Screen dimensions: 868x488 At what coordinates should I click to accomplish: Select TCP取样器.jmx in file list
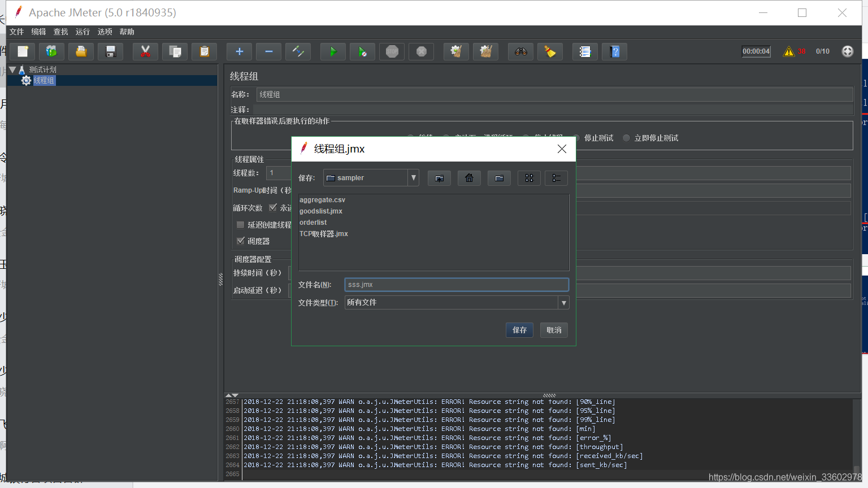[x=324, y=234]
